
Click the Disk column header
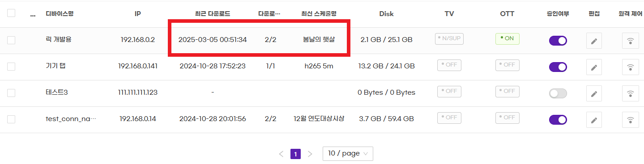point(386,13)
